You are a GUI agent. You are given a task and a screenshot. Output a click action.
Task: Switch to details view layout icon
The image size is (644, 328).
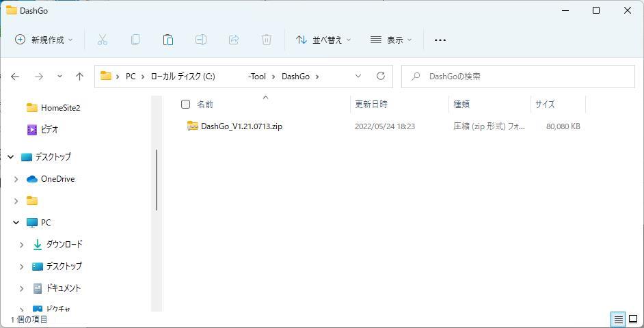(x=618, y=319)
